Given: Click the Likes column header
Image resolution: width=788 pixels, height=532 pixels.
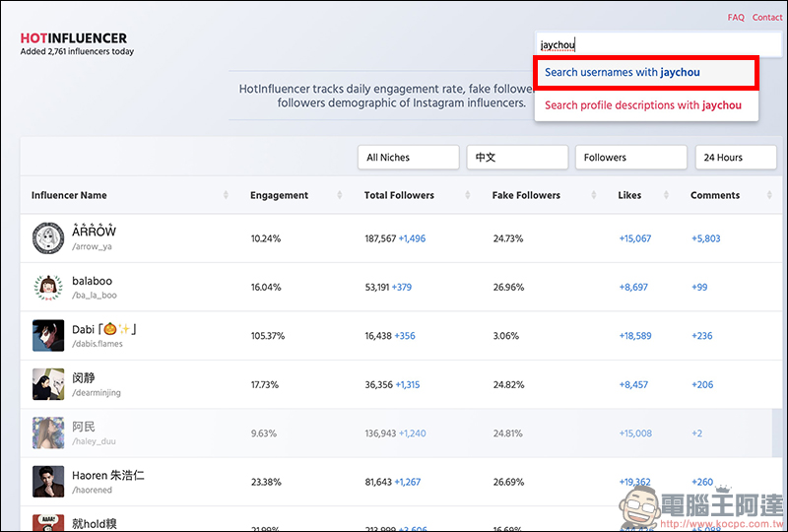Looking at the screenshot, I should click(629, 195).
